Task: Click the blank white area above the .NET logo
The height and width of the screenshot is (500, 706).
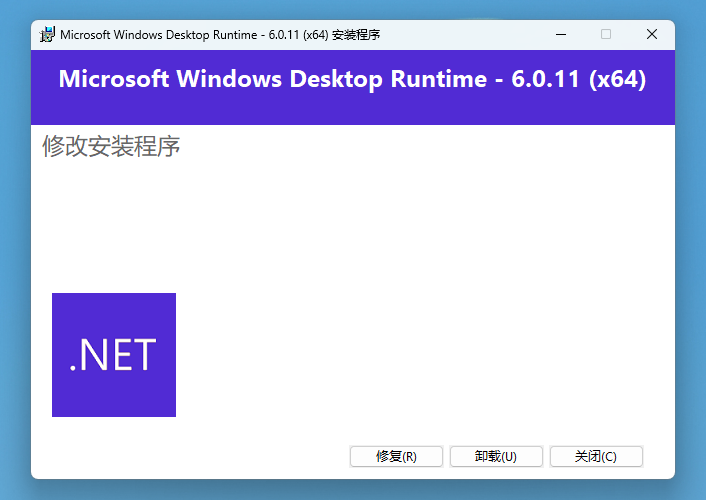Action: coord(114,230)
